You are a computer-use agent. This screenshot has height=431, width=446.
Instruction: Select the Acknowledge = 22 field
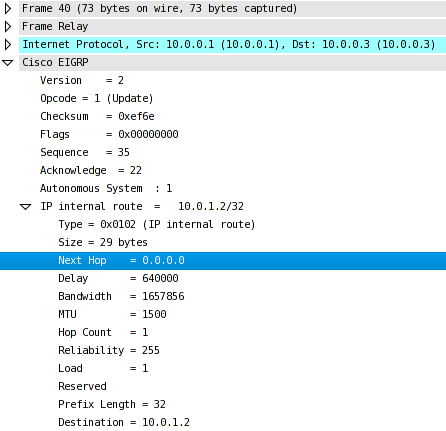coord(91,170)
